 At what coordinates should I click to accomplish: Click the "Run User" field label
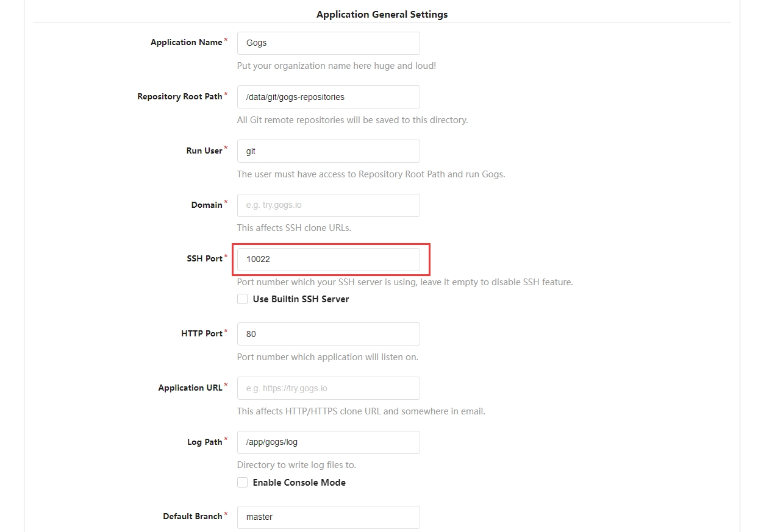(x=204, y=151)
